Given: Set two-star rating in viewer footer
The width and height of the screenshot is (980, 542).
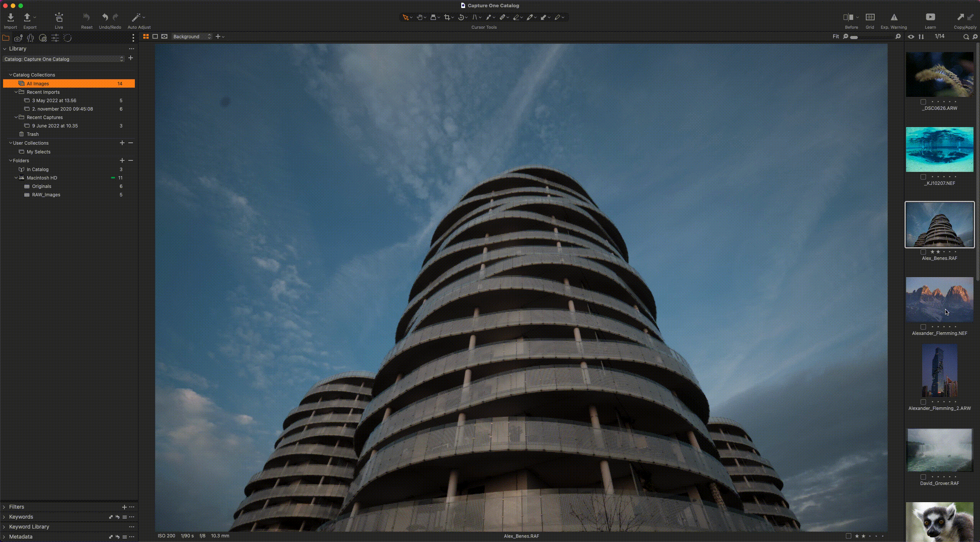Looking at the screenshot, I should tap(863, 536).
